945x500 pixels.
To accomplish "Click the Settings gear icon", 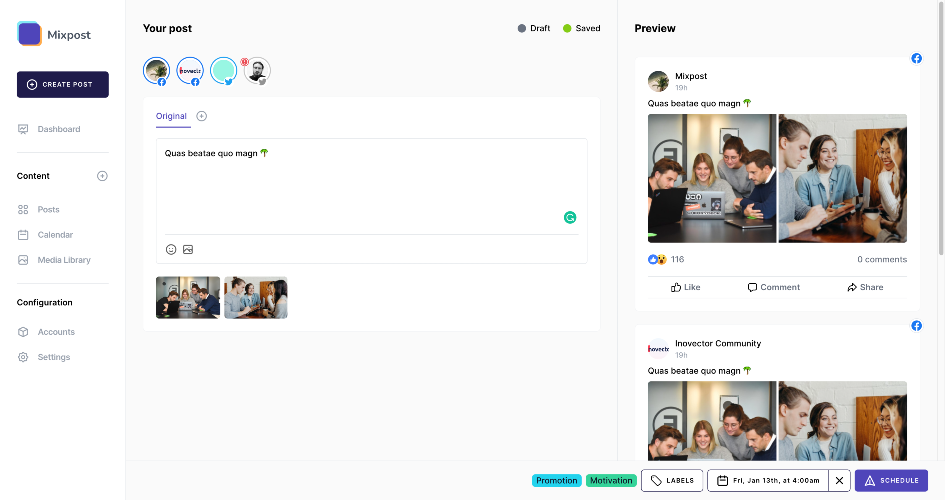I will (23, 357).
